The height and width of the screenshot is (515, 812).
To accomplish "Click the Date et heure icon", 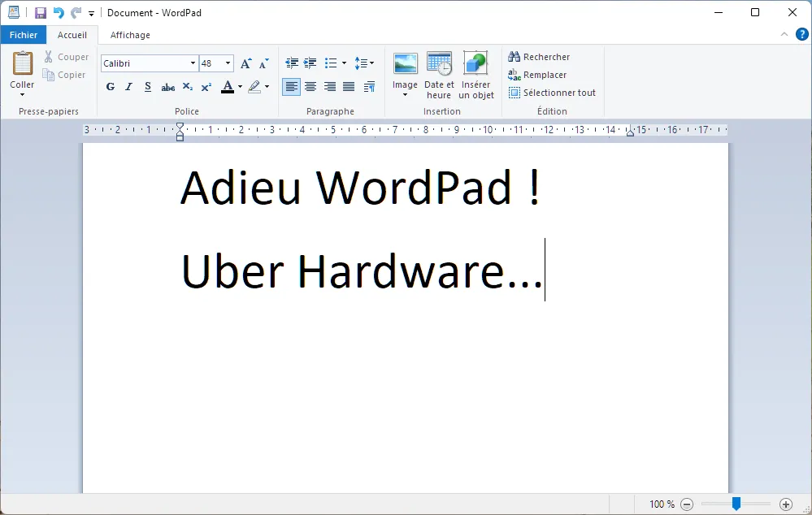I will click(439, 63).
